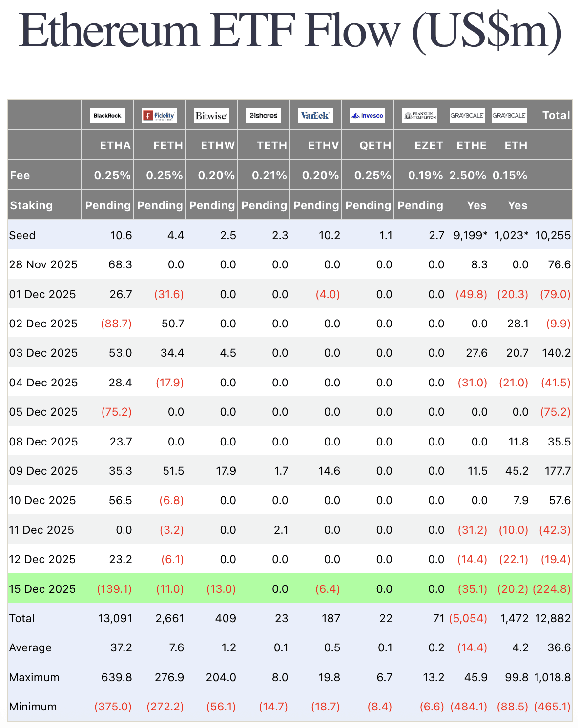578x728 pixels.
Task: Toggle the Yes staking status under ETHE
Action: coord(474,205)
